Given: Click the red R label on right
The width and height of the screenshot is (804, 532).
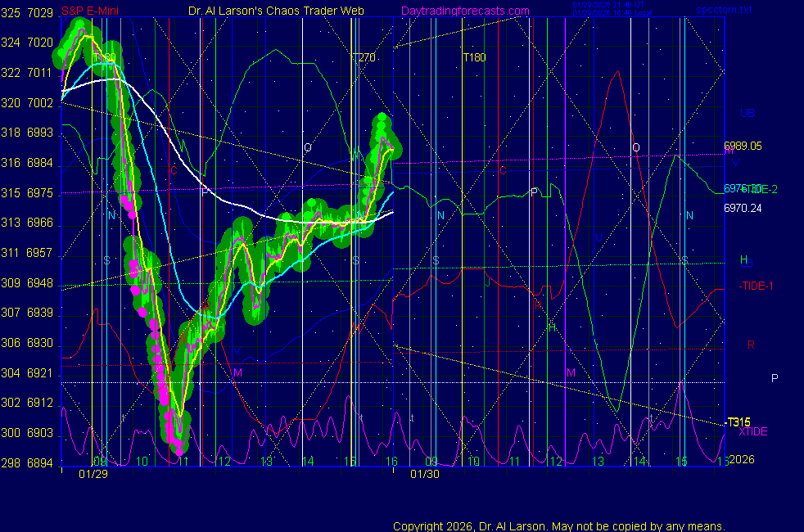Looking at the screenshot, I should coord(751,345).
